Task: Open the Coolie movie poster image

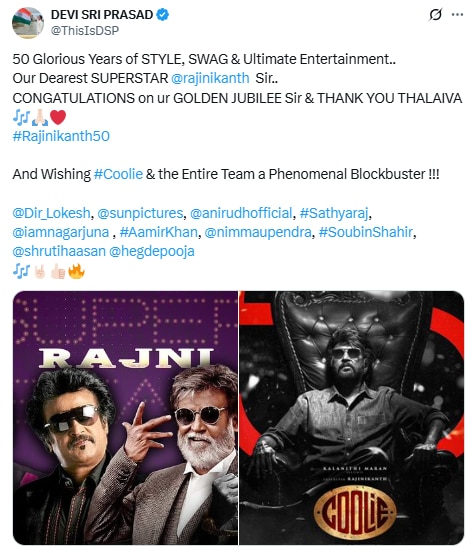Action: [352, 418]
